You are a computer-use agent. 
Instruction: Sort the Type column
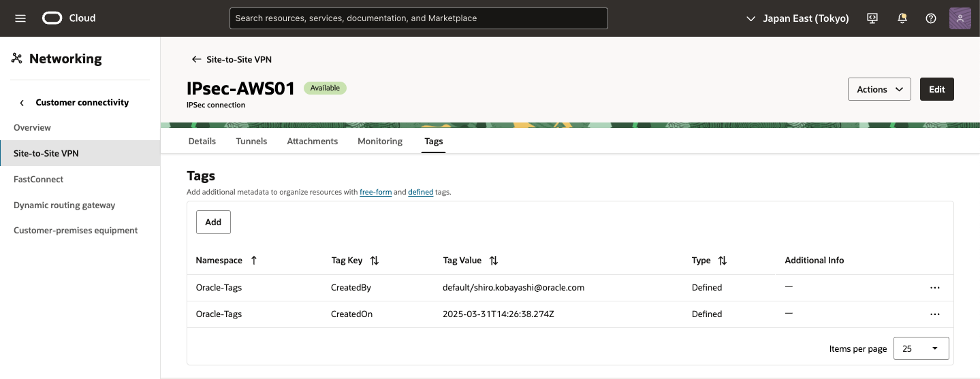pyautogui.click(x=723, y=260)
